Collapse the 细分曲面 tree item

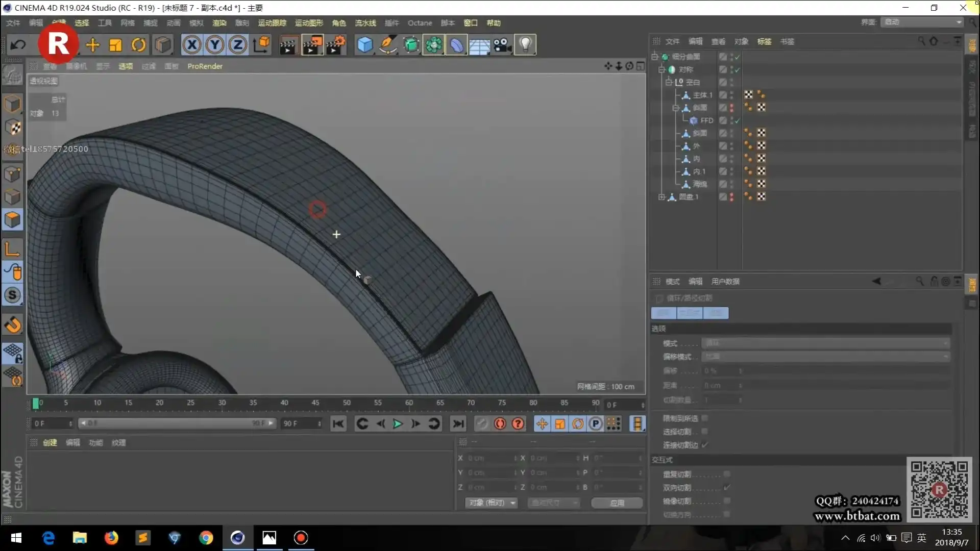click(x=655, y=57)
